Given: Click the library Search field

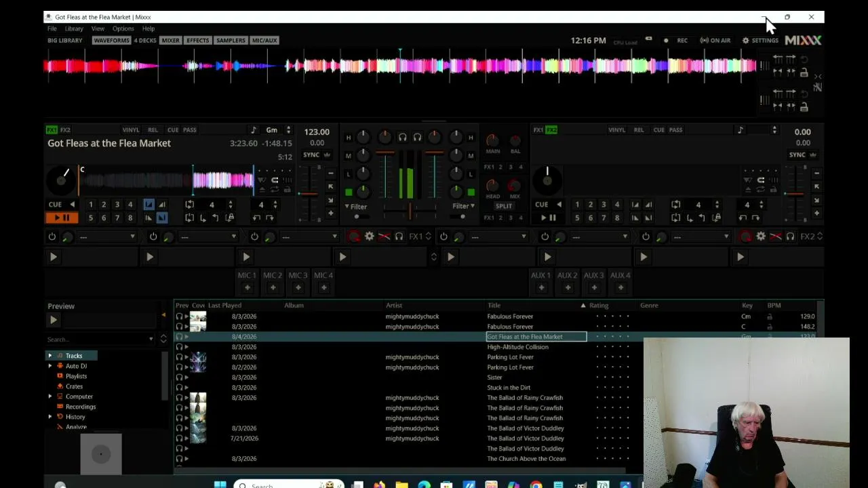Looking at the screenshot, I should 101,339.
